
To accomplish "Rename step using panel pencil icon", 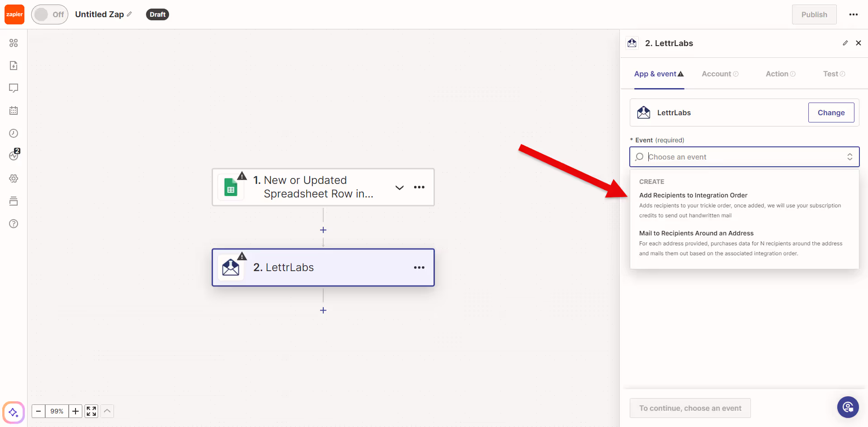I will [845, 43].
